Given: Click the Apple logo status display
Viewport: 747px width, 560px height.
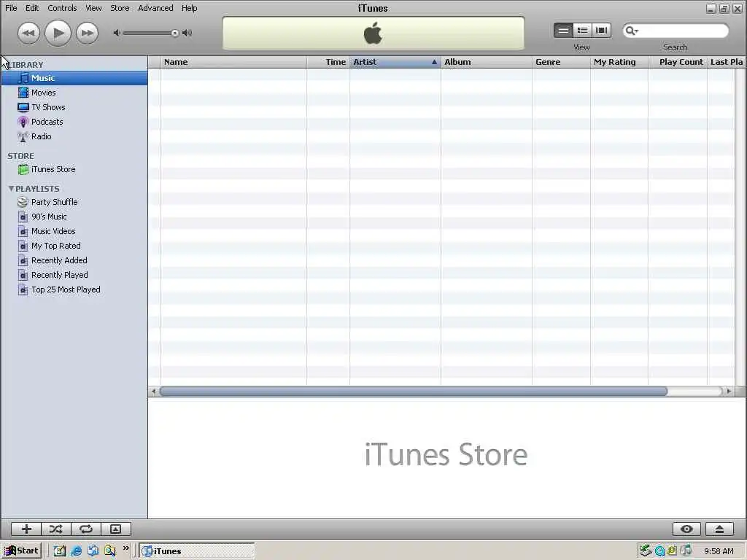Looking at the screenshot, I should (373, 34).
